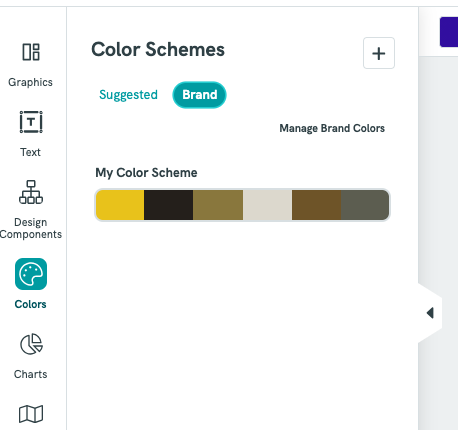458x430 pixels.
Task: Open the Charts pie icon
Action: [31, 344]
